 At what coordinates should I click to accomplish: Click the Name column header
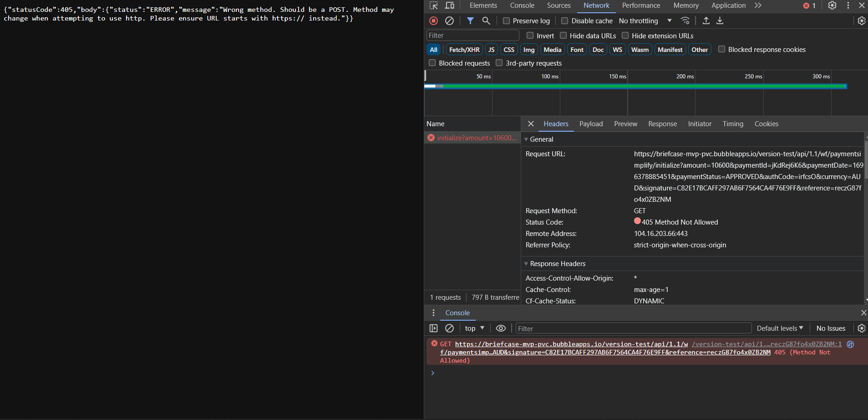[472, 124]
